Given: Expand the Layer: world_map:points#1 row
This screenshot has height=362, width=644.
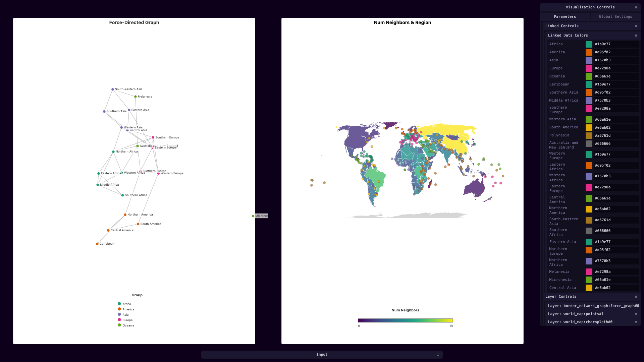Looking at the screenshot, I should tap(592, 314).
